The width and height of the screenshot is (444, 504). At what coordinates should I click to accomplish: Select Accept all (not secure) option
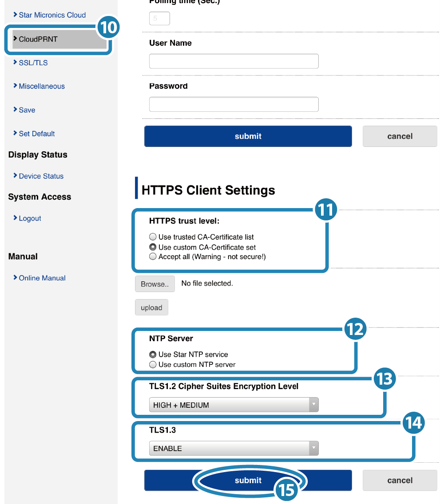[153, 256]
